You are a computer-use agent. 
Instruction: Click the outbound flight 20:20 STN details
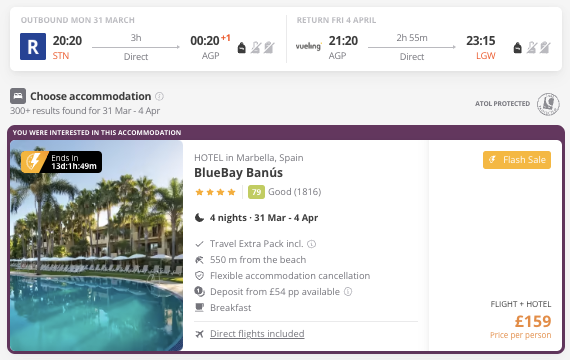click(x=67, y=47)
